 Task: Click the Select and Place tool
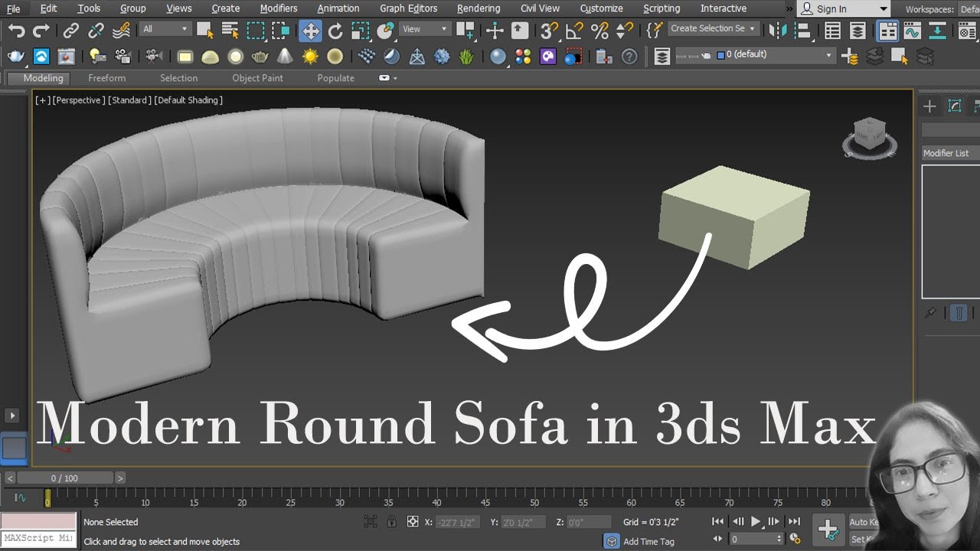385,31
